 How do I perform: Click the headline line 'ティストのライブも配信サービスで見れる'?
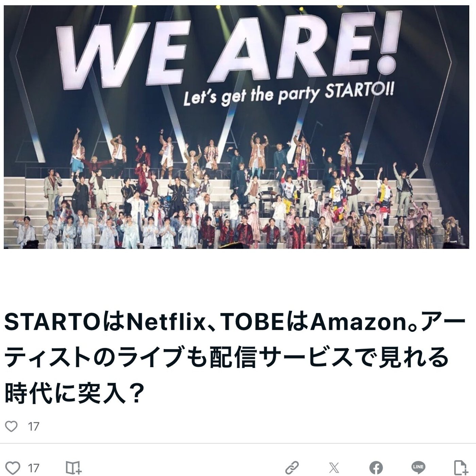(x=226, y=358)
